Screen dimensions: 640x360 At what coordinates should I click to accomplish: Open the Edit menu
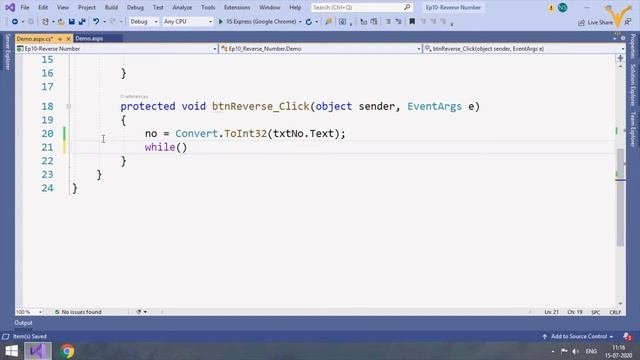point(43,7)
